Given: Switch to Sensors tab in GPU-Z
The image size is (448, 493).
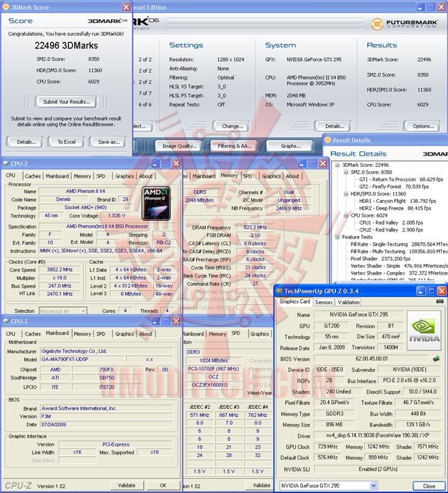Looking at the screenshot, I should 324,302.
